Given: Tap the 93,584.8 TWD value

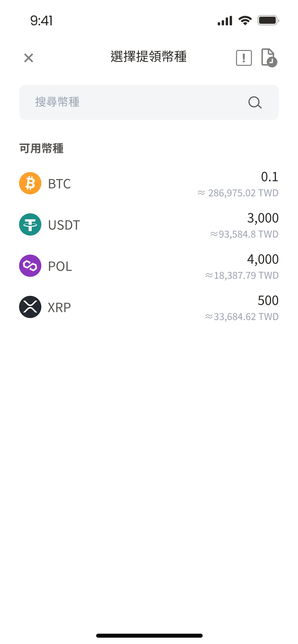Looking at the screenshot, I should (x=244, y=234).
